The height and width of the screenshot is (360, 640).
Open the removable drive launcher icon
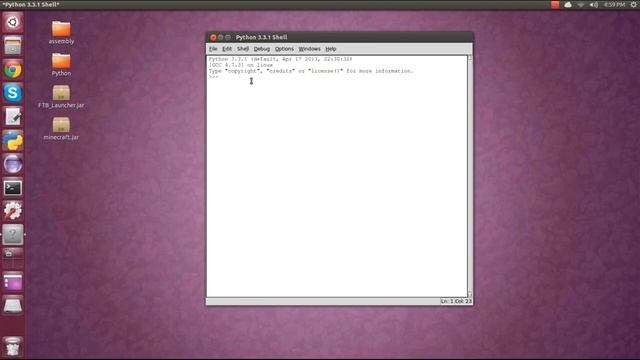pyautogui.click(x=13, y=304)
